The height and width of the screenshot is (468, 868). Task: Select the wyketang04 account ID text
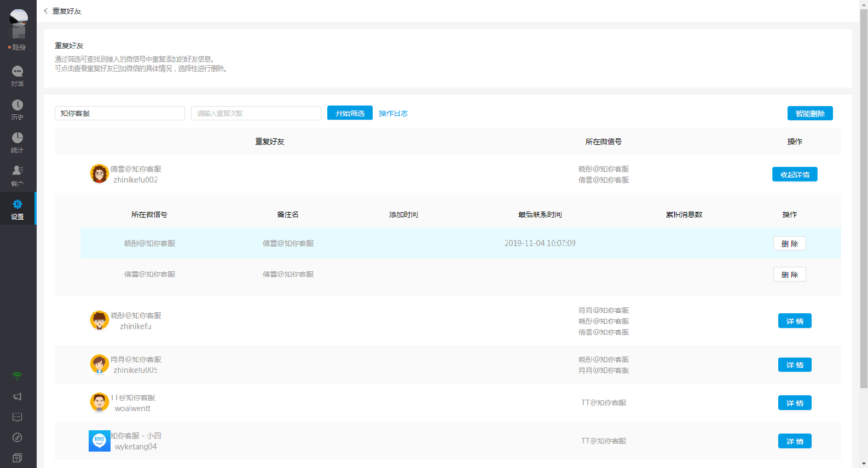point(136,447)
